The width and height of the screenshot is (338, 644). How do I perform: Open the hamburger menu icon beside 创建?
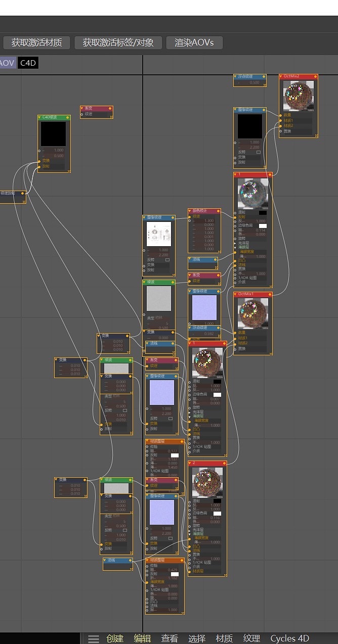point(93,638)
